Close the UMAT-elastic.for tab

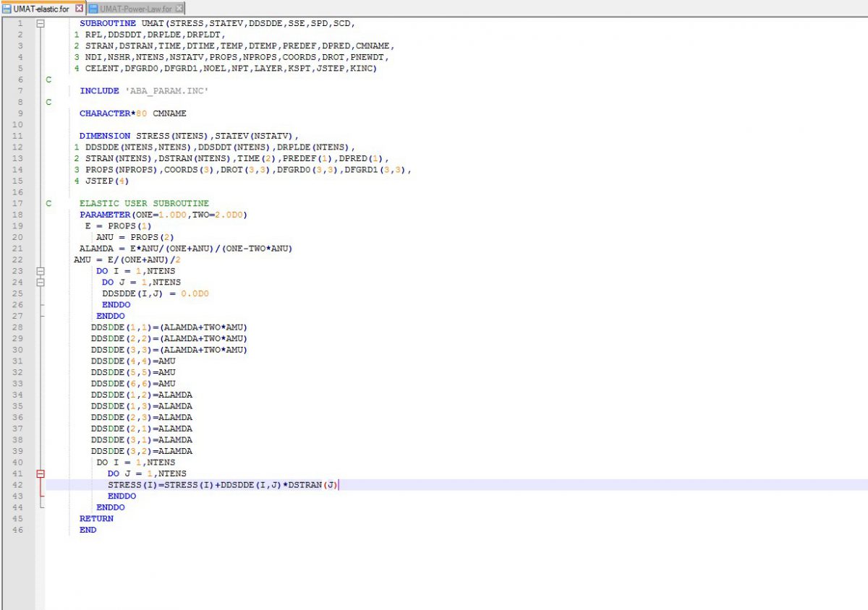(x=80, y=9)
